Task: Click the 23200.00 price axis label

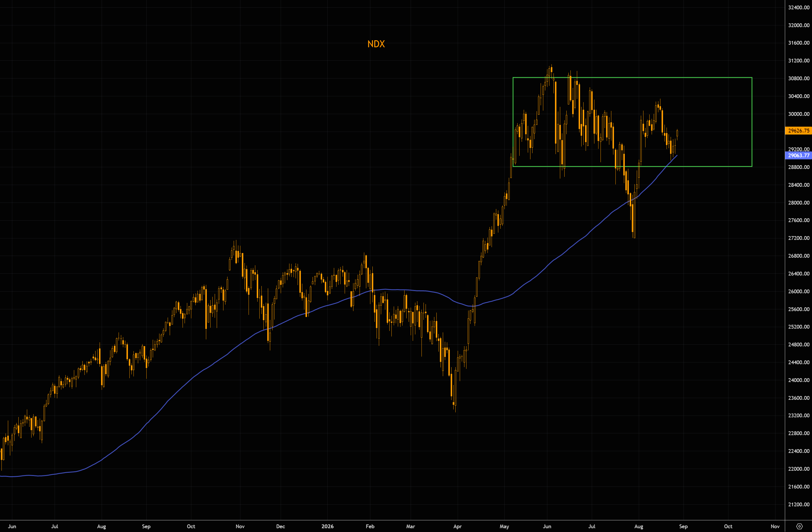Action: pos(799,416)
